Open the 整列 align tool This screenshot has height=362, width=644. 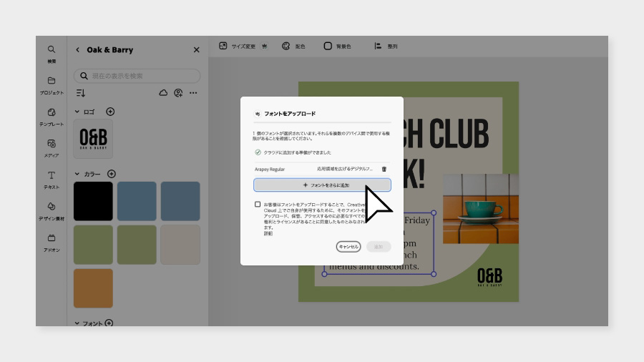point(386,46)
